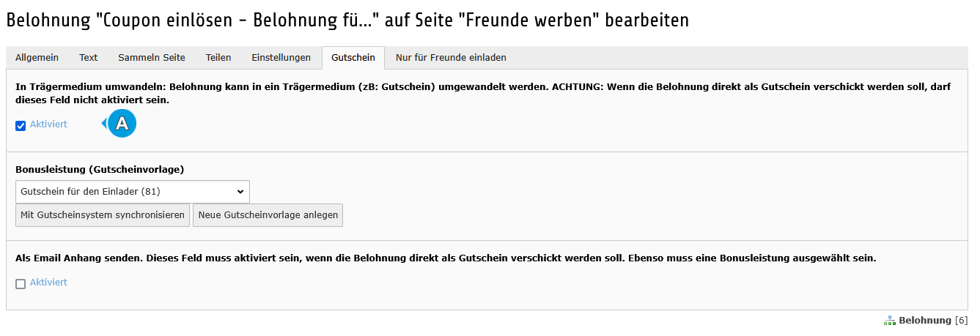This screenshot has width=980, height=336.
Task: Click the 'Aktiviert' label under Email Anhang
Action: [x=48, y=283]
